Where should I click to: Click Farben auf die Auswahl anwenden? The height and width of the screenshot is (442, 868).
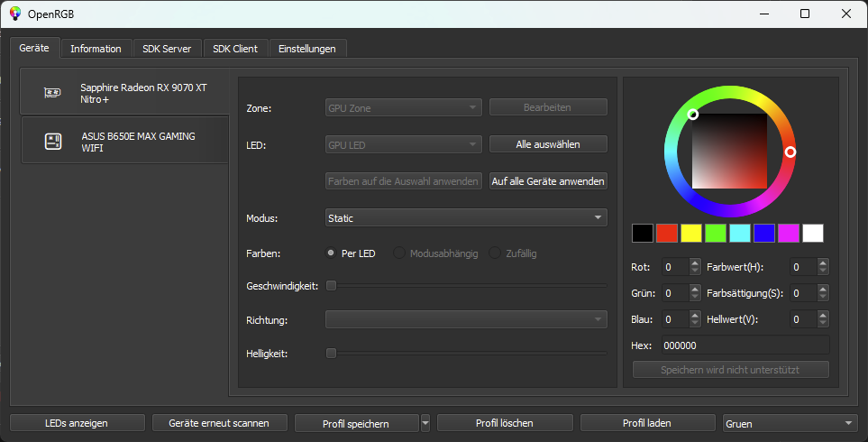404,181
